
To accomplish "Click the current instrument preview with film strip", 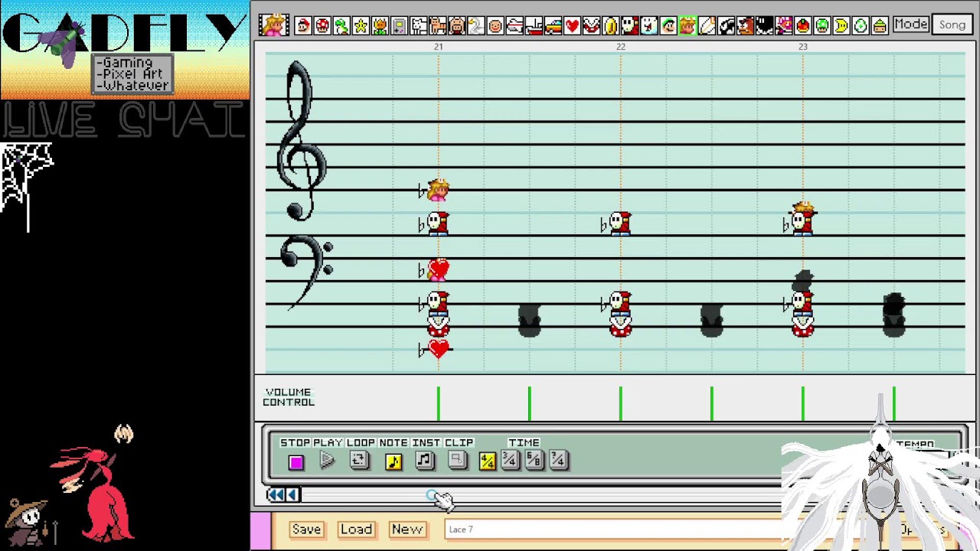I will (x=273, y=24).
